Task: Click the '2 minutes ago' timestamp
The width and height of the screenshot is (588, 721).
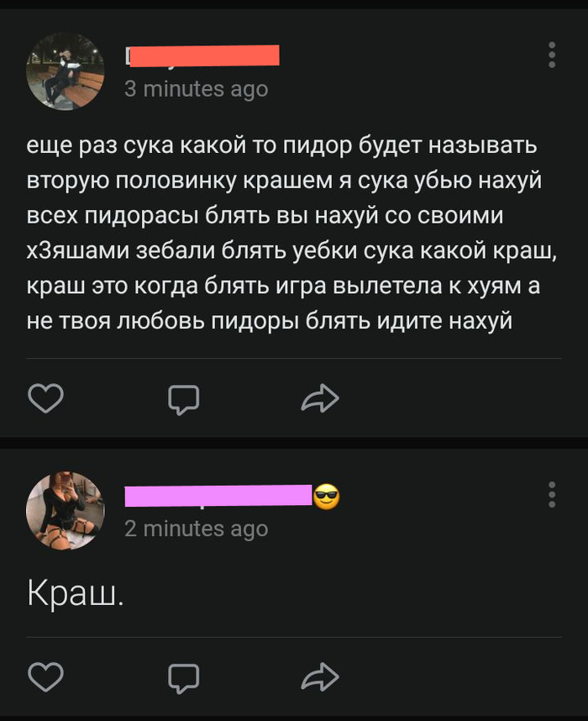Action: click(x=196, y=528)
